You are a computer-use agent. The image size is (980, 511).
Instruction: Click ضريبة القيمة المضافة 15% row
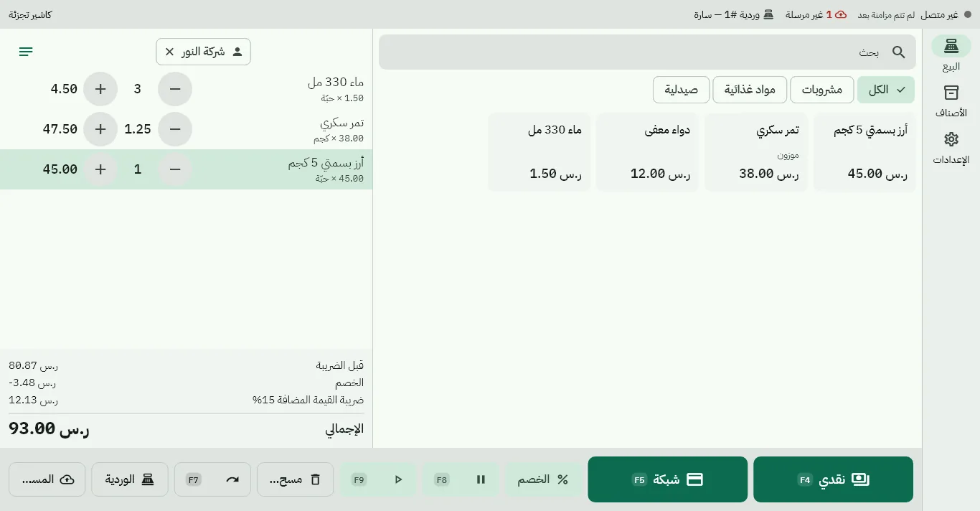coord(187,400)
